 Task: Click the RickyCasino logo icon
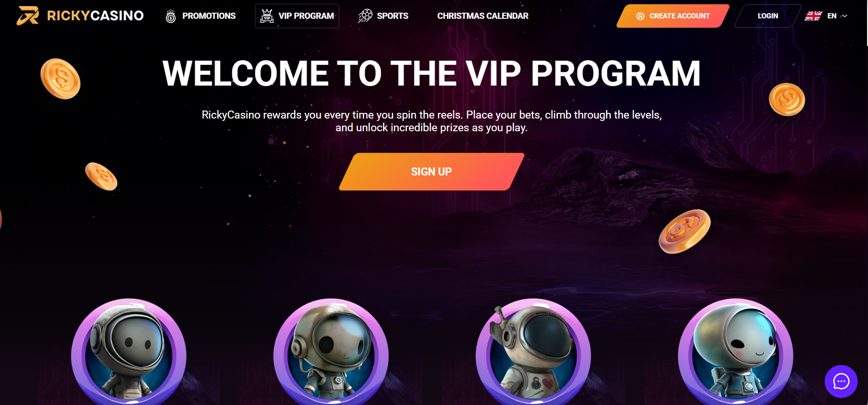click(28, 16)
